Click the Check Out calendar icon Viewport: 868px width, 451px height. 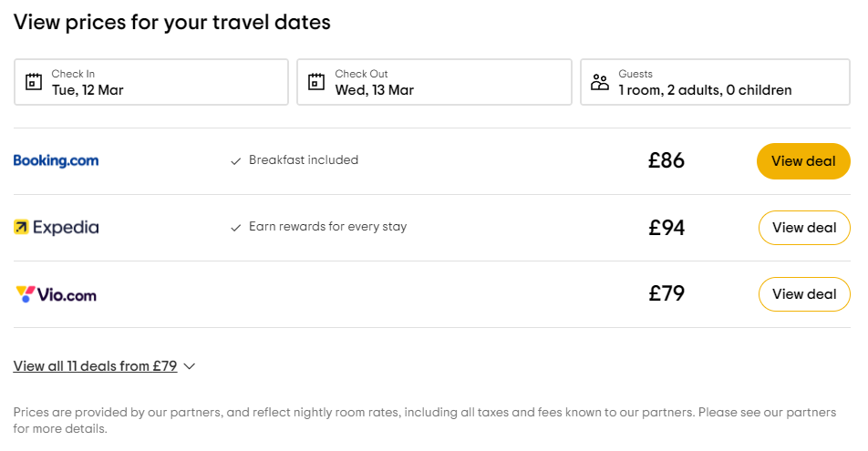pyautogui.click(x=316, y=82)
